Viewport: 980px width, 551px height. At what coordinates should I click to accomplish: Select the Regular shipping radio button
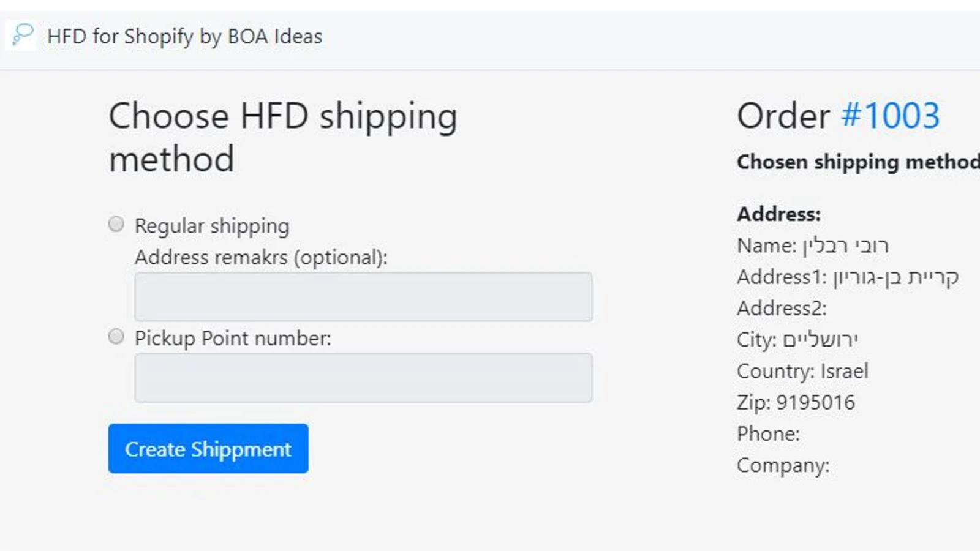[x=116, y=224]
